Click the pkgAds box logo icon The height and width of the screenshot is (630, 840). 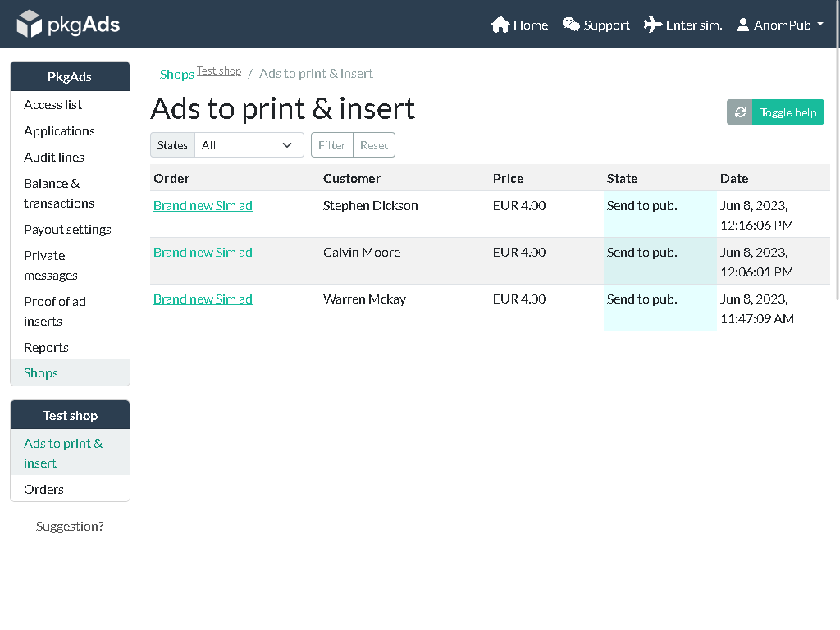point(29,24)
